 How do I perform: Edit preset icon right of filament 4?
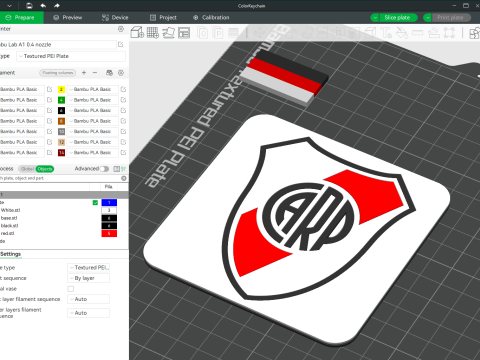(x=123, y=100)
